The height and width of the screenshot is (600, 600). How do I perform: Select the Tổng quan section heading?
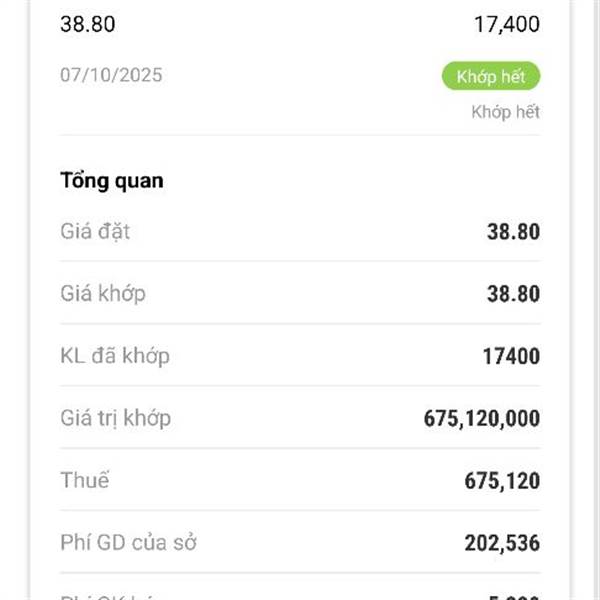point(112,181)
